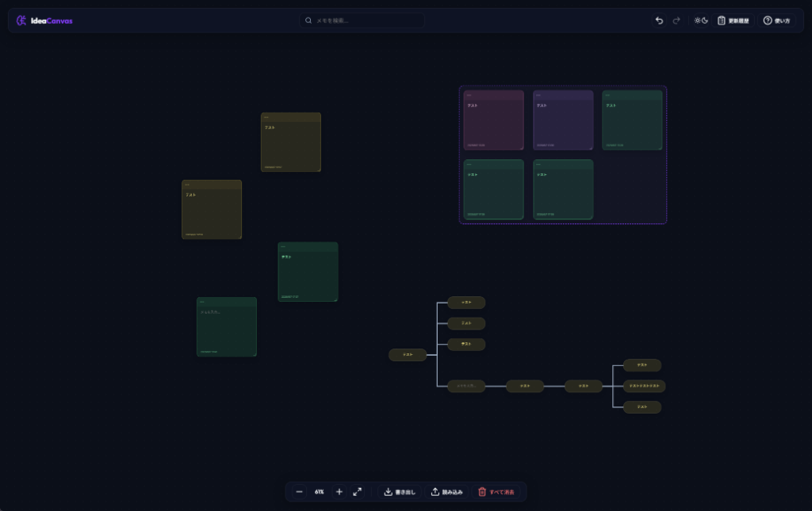This screenshot has width=812, height=511.
Task: Zoom out with the minus button
Action: [299, 492]
